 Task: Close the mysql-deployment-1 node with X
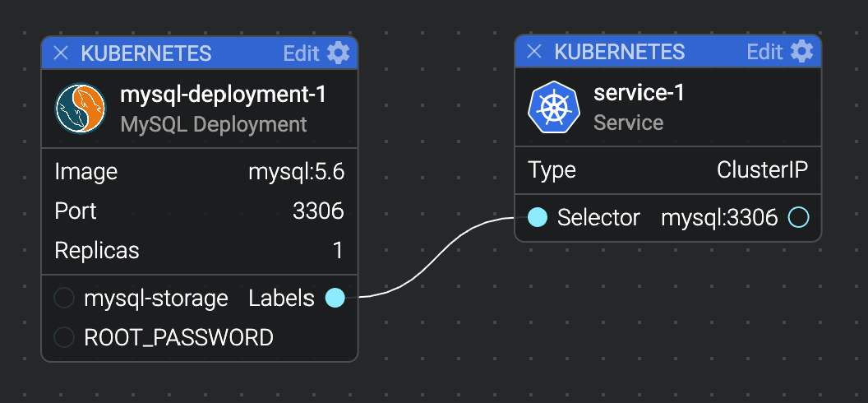(61, 53)
